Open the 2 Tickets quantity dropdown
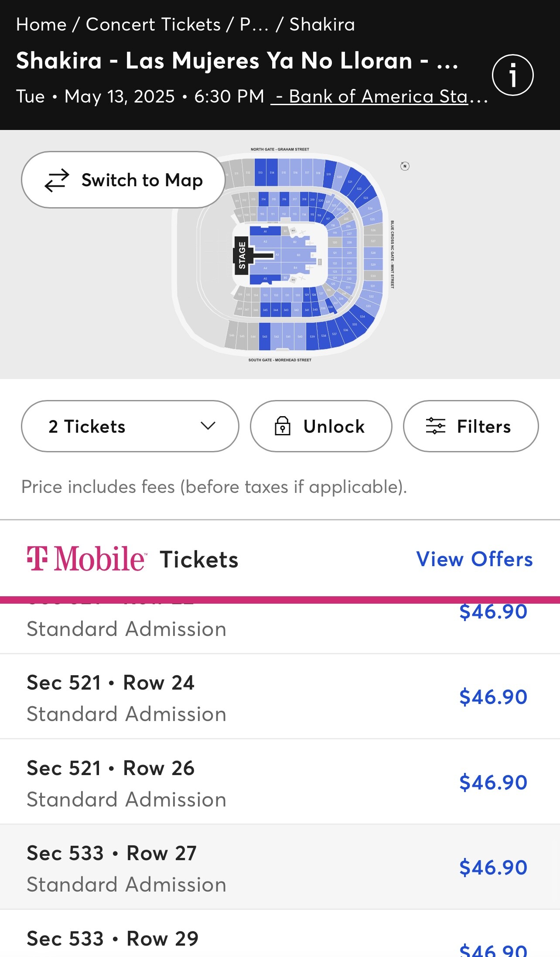The image size is (560, 957). click(x=130, y=426)
